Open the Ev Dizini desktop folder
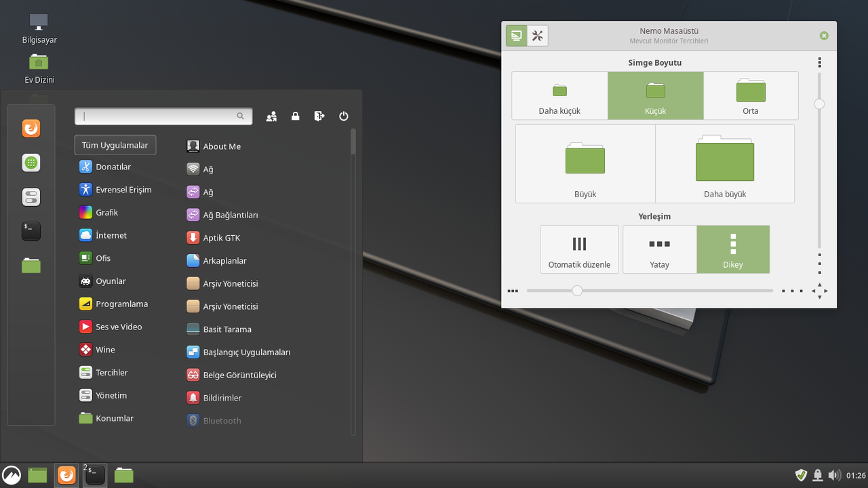This screenshot has width=868, height=488. tap(39, 68)
